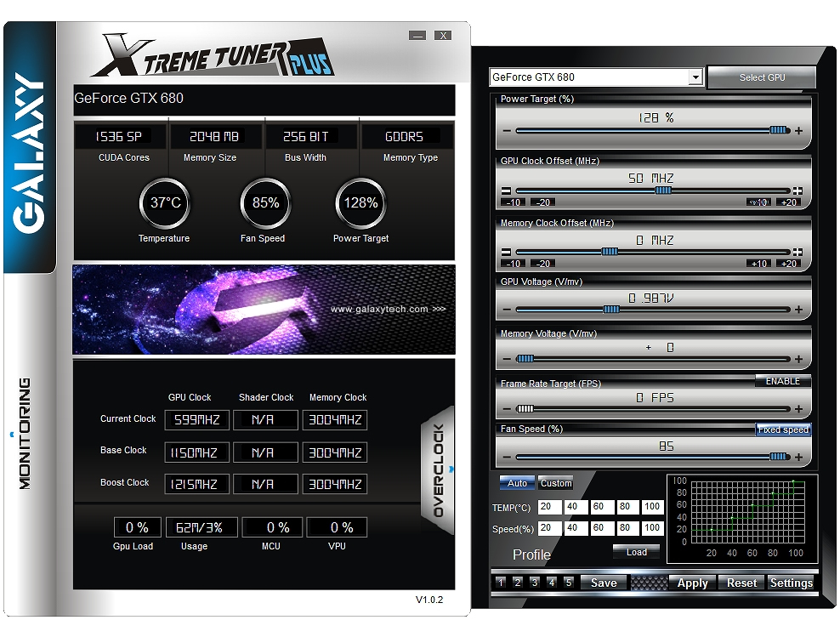Image resolution: width=840 pixels, height=620 pixels.
Task: Collapse the OVERCLOCK side panel tab
Action: [x=439, y=470]
